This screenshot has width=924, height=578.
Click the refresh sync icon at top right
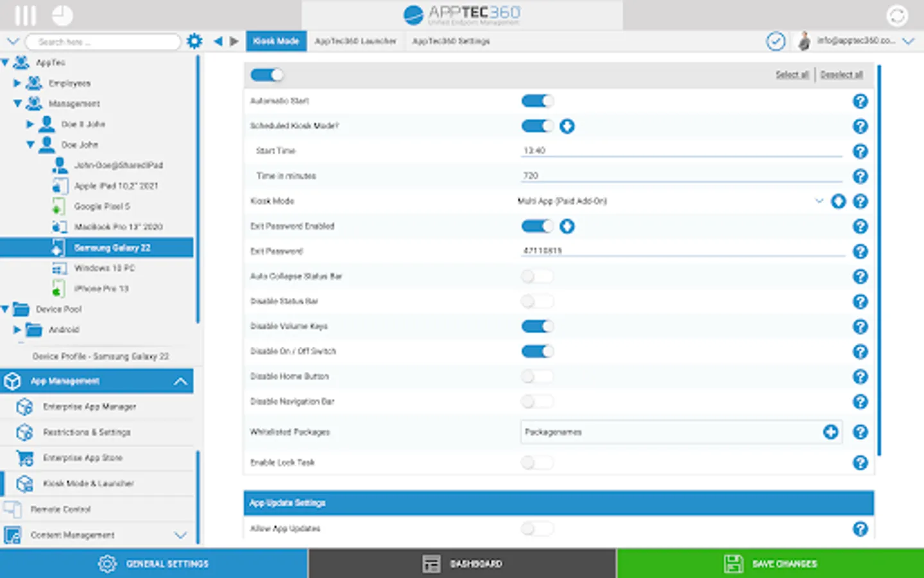click(897, 15)
